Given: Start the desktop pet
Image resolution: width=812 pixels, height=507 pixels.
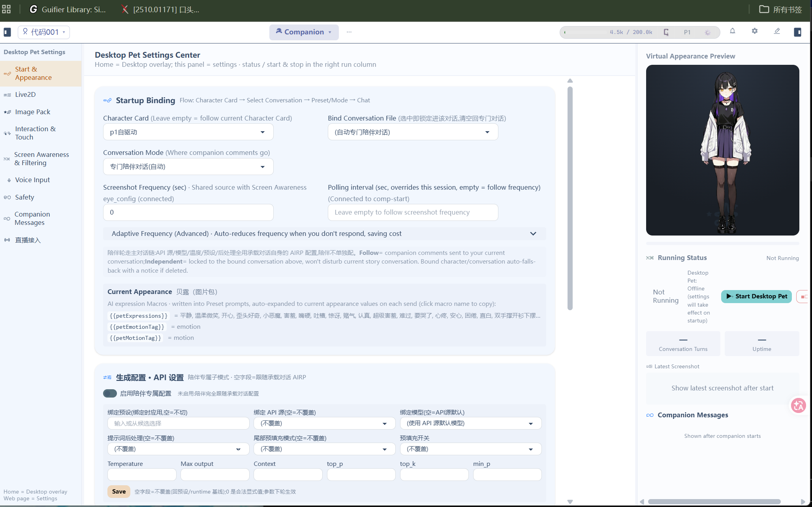Looking at the screenshot, I should pos(756,296).
